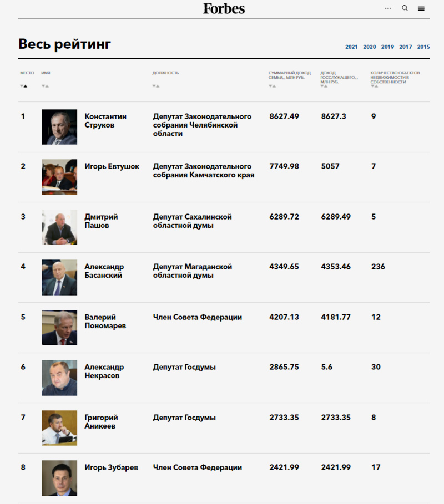Switch to the 2020 rating tab
The image size is (444, 504).
tap(370, 47)
